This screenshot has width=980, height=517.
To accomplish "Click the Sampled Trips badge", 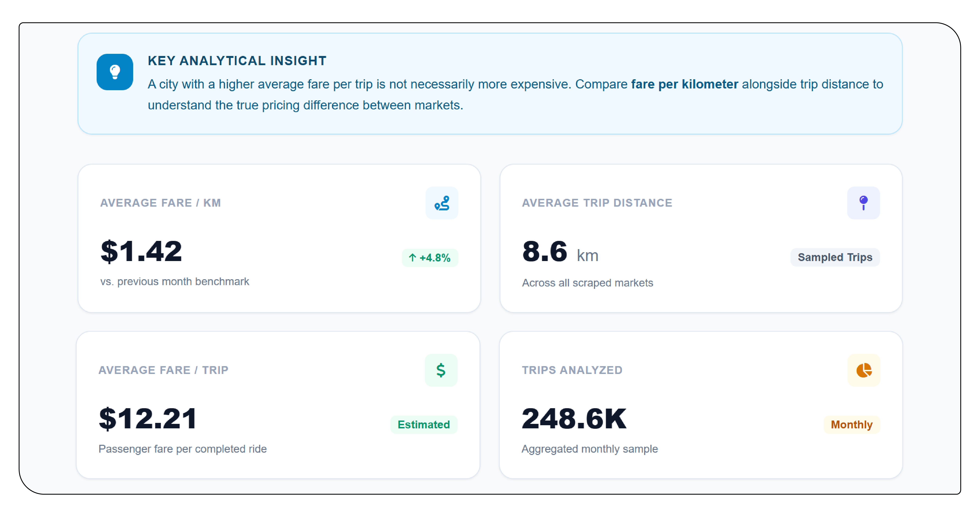I will click(835, 257).
